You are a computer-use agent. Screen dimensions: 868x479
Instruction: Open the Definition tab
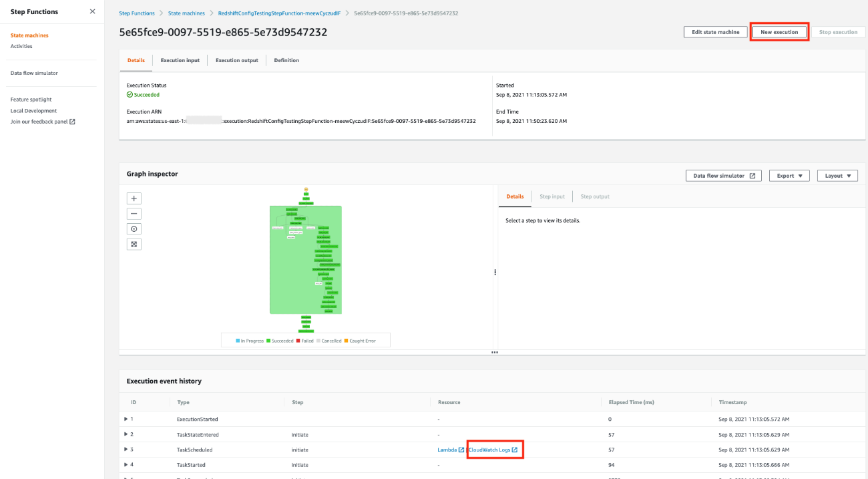[286, 60]
